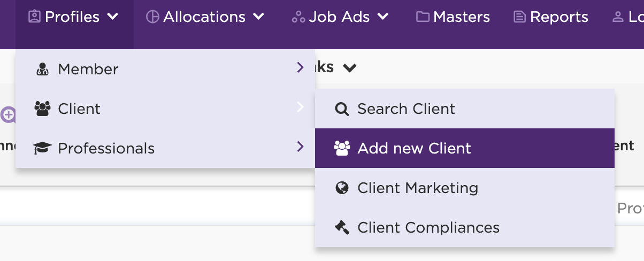Screen dimensions: 644x261
Task: Click the Masters folder icon
Action: click(x=423, y=17)
